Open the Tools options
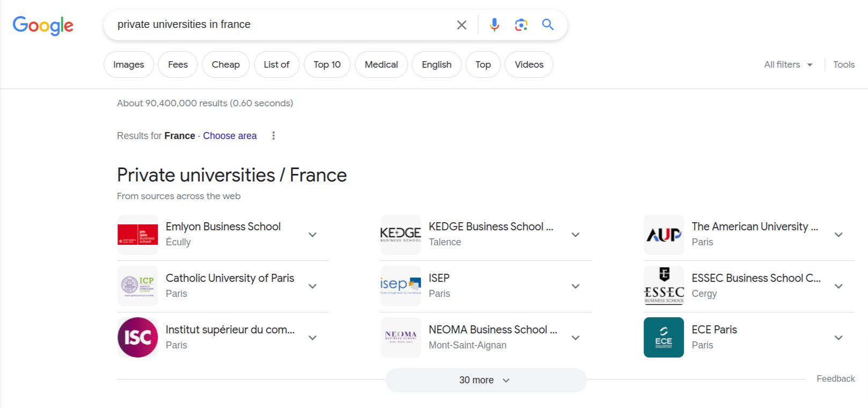 (x=844, y=64)
